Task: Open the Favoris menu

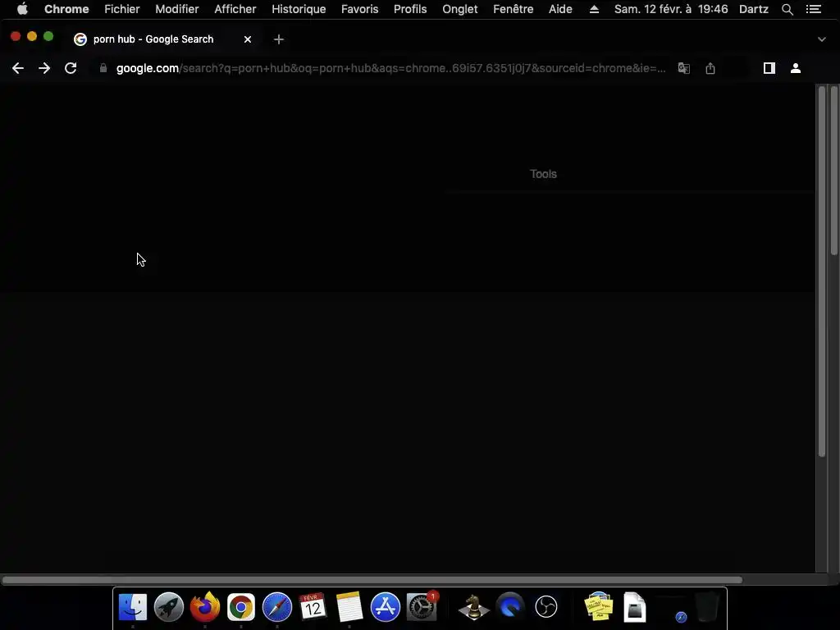Action: click(x=359, y=9)
